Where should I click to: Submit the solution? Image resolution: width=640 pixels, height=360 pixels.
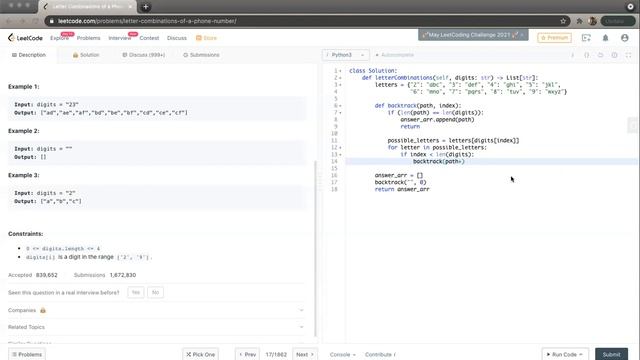(611, 354)
